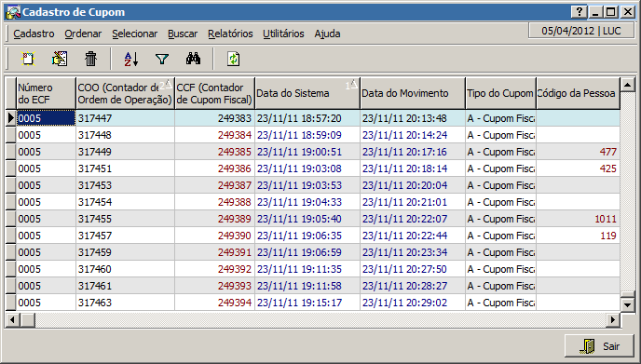Click the Código da Pessoa column header

pos(578,93)
